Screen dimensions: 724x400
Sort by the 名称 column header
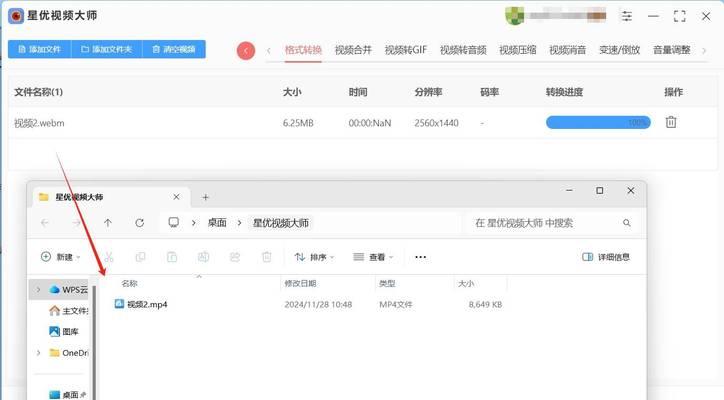[130, 284]
